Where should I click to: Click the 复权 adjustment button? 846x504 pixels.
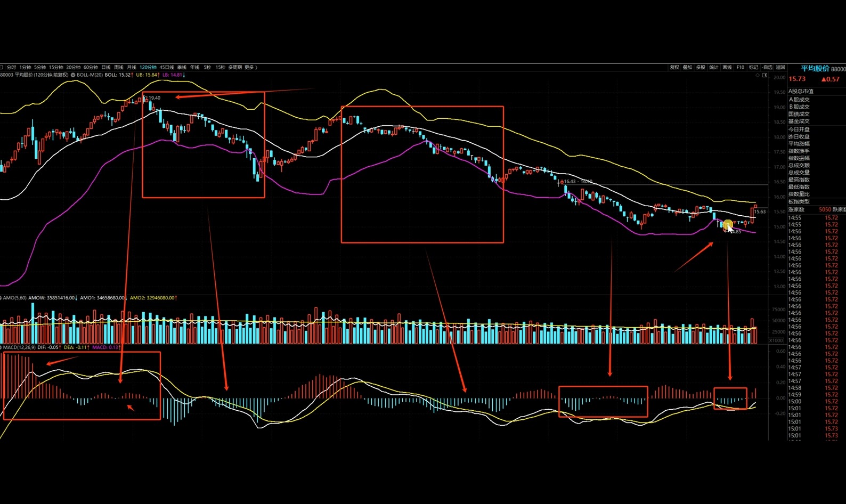[x=674, y=67]
